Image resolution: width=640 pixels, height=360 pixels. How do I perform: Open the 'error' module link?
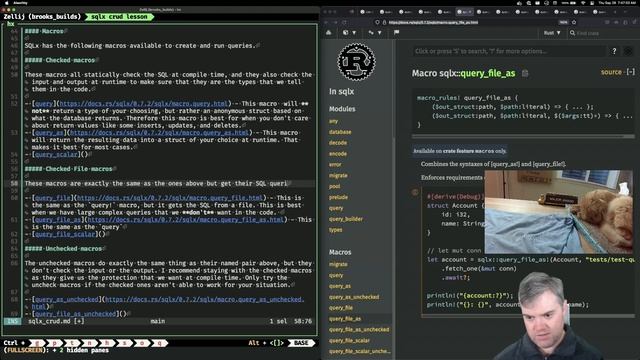click(x=335, y=164)
